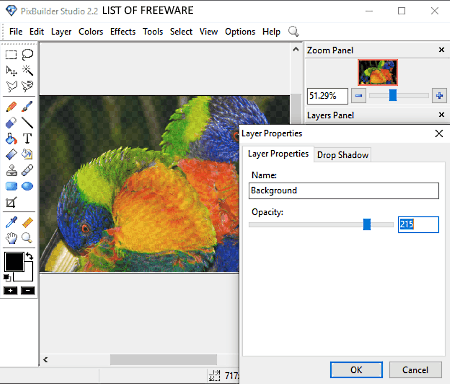Click the layer Name field containing Background

point(343,190)
